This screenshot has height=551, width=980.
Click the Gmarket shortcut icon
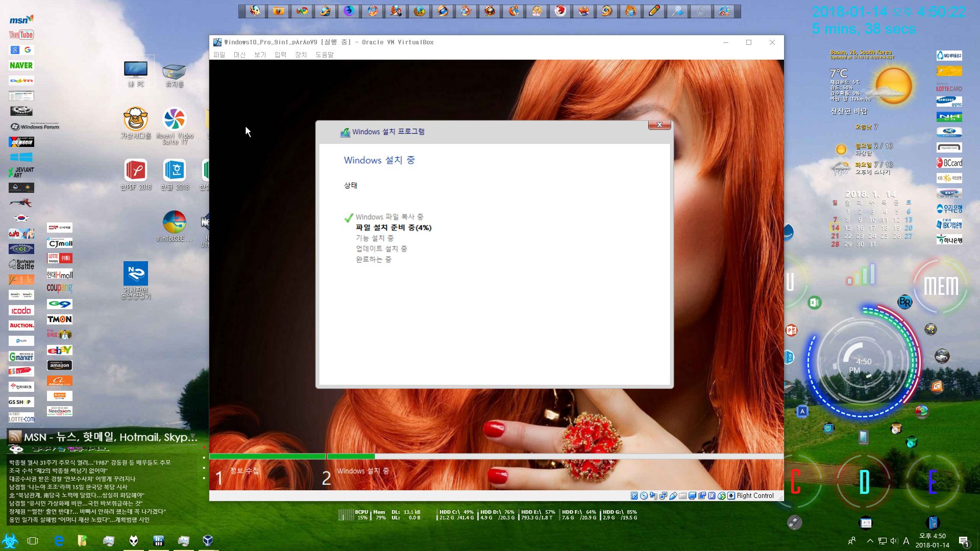click(21, 356)
